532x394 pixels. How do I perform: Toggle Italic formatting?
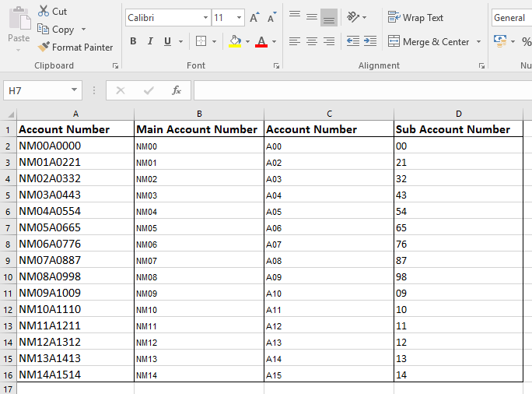(150, 41)
